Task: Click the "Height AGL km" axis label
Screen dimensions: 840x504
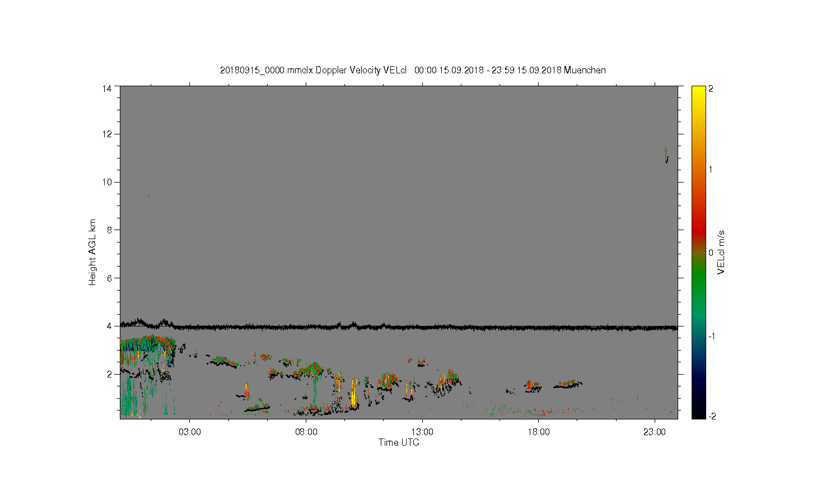Action: pyautogui.click(x=92, y=252)
